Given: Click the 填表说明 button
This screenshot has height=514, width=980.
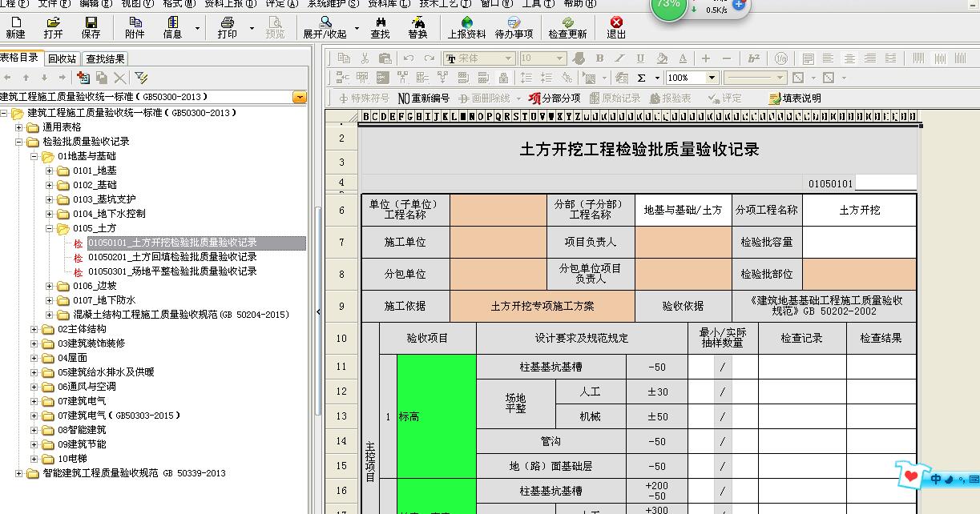Looking at the screenshot, I should pyautogui.click(x=794, y=98).
